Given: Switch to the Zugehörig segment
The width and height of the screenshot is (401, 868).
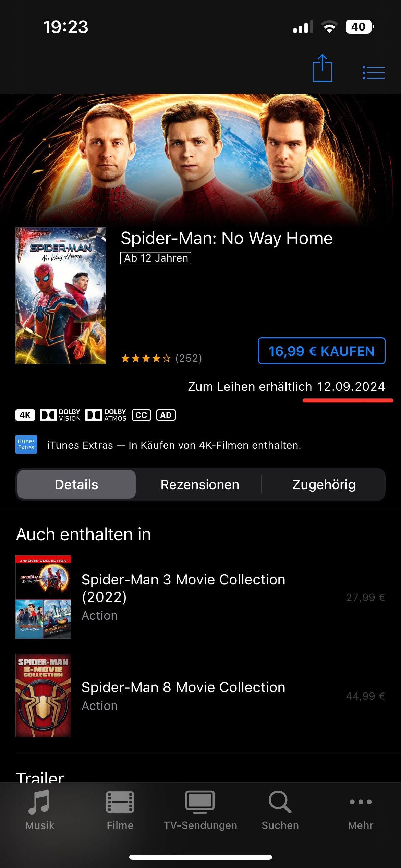Looking at the screenshot, I should (324, 484).
